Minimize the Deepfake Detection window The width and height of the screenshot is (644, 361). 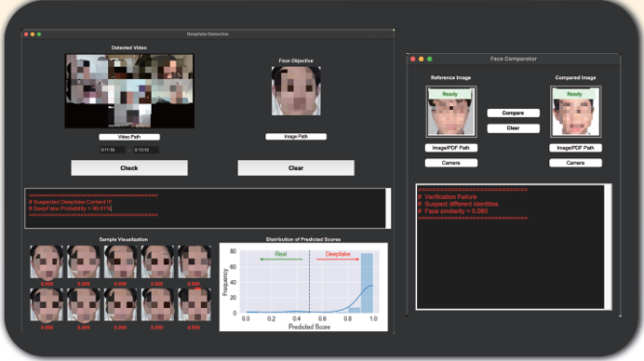[33, 34]
